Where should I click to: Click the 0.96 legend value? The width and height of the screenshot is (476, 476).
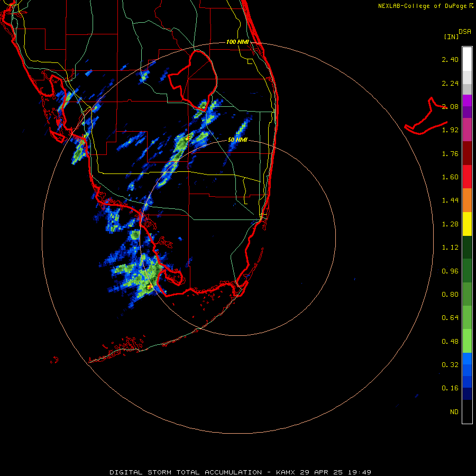pyautogui.click(x=450, y=271)
